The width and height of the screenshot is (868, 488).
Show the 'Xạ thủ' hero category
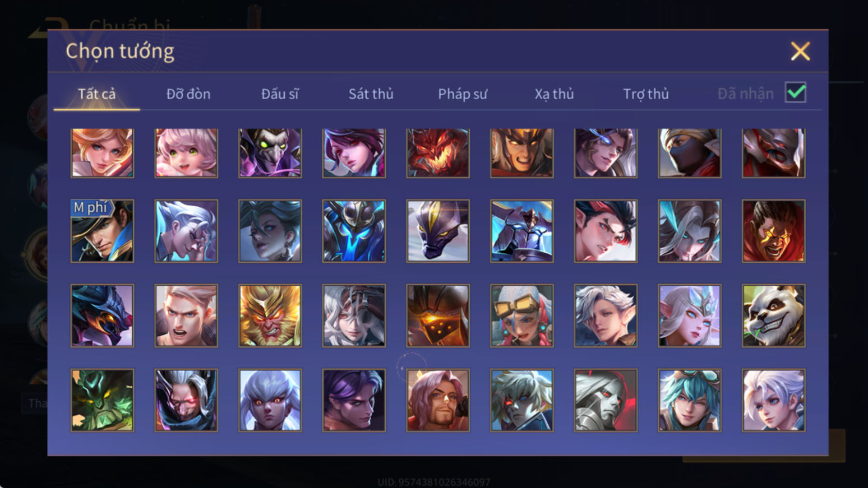tap(554, 94)
